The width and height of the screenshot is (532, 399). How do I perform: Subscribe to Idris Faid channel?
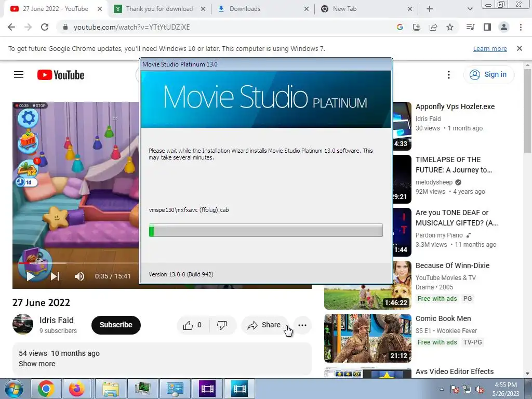[x=116, y=325]
